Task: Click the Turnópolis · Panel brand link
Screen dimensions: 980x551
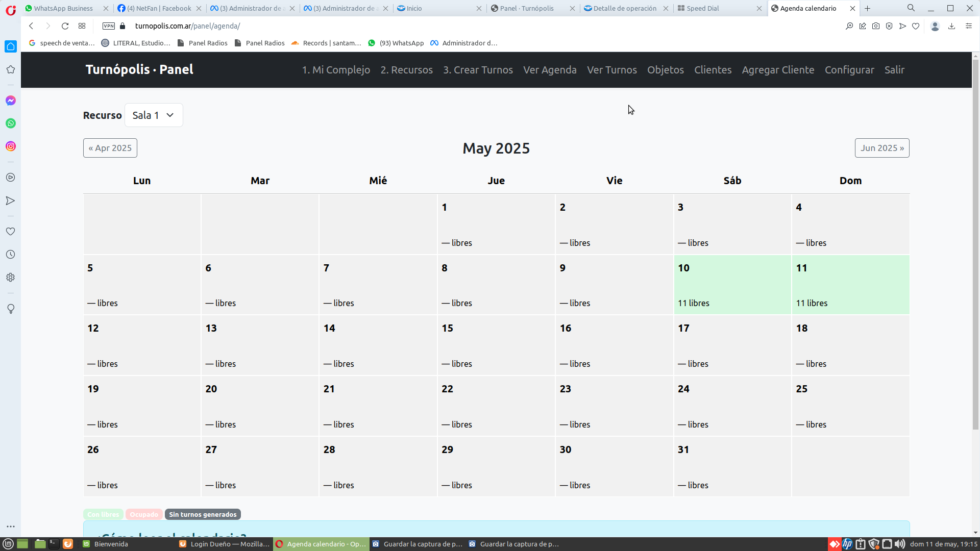Action: (x=139, y=69)
